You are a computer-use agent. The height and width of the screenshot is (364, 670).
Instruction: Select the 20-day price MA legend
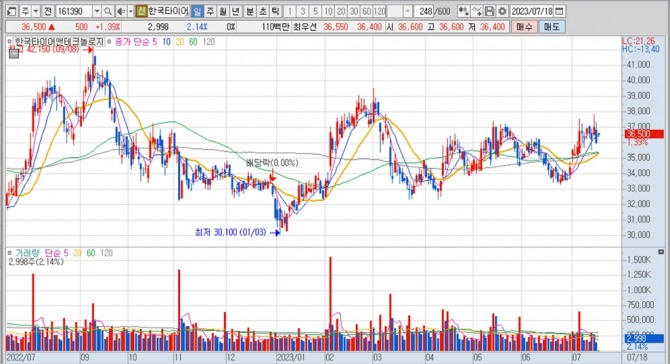pyautogui.click(x=179, y=42)
